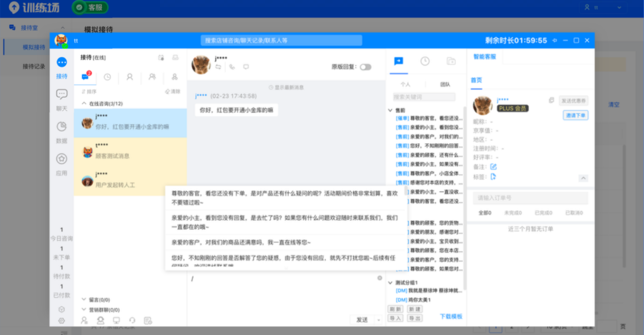
Task: Click the 新建 button below quick replies
Action: [x=414, y=309]
